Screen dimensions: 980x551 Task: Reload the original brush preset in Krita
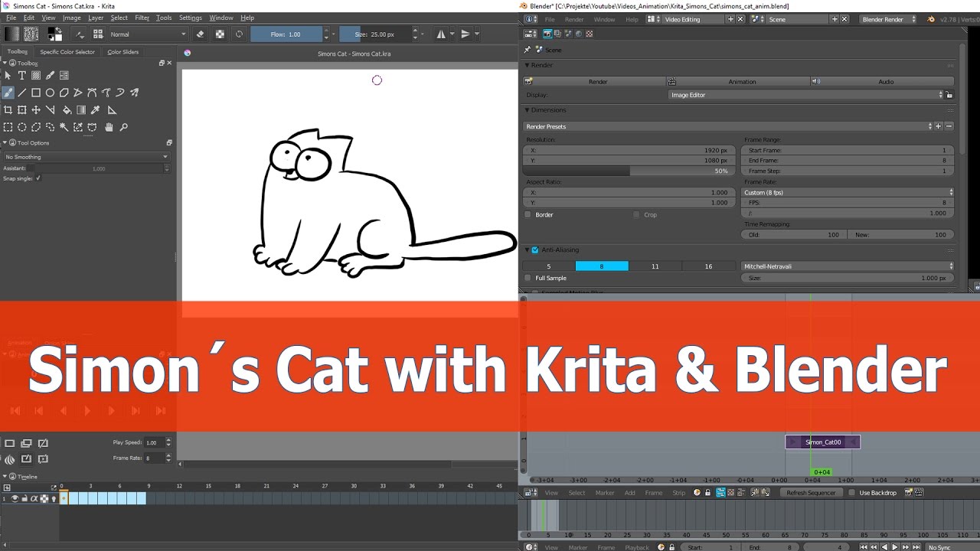240,34
